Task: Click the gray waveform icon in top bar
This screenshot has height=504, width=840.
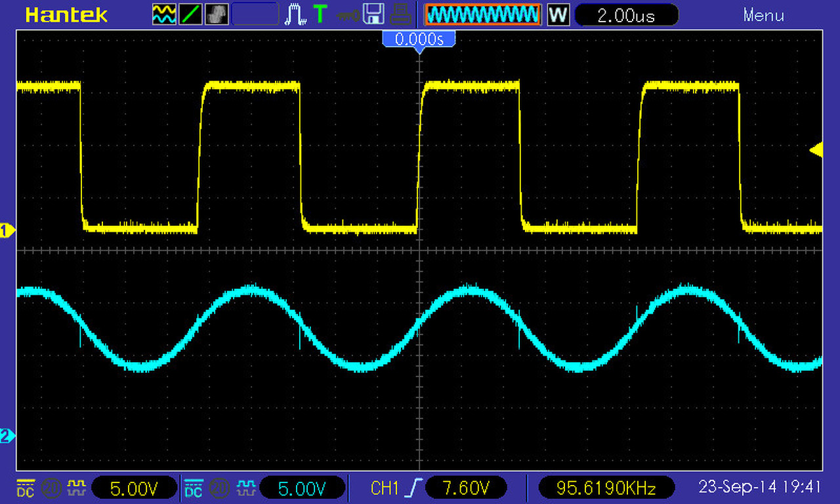Action: 217,14
